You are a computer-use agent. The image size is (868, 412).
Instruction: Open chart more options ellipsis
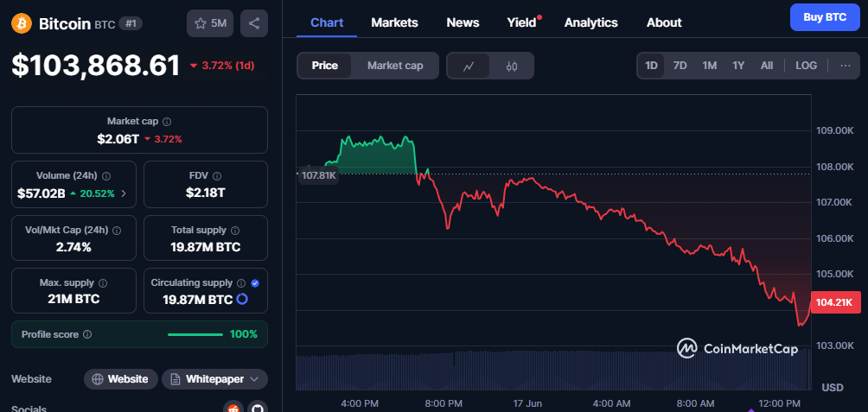click(x=846, y=66)
